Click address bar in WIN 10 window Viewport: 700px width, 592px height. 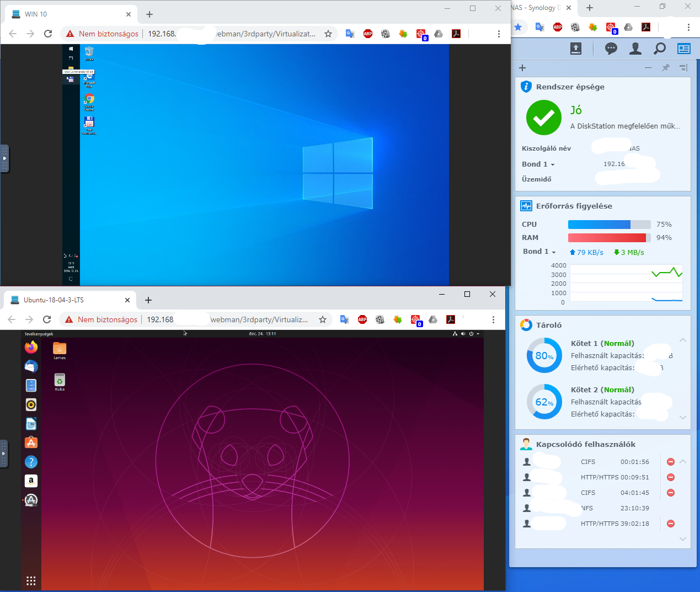click(x=199, y=34)
